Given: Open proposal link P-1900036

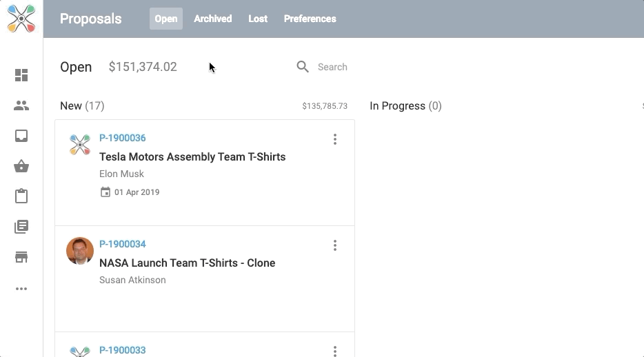Looking at the screenshot, I should [123, 138].
